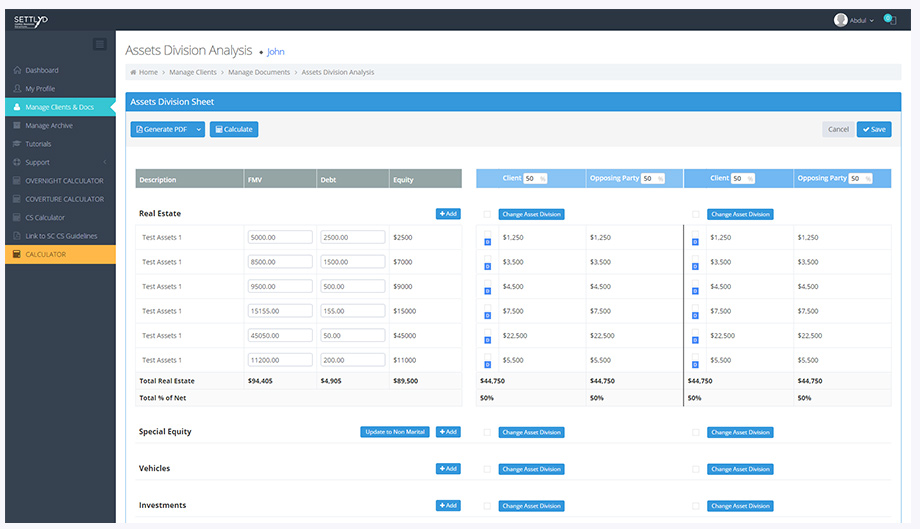This screenshot has height=529, width=920.
Task: Go to Link to SC CS Guidelines
Action: point(60,236)
